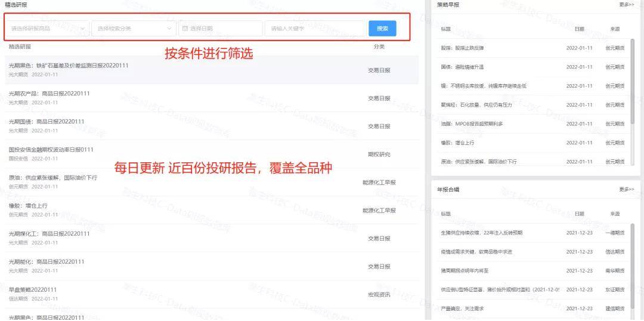Click 来源 column header in 年报合辑

coord(615,214)
